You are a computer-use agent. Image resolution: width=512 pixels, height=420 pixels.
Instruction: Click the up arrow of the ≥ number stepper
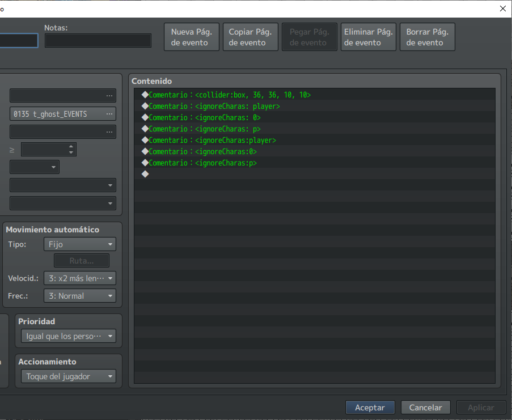click(x=71, y=146)
